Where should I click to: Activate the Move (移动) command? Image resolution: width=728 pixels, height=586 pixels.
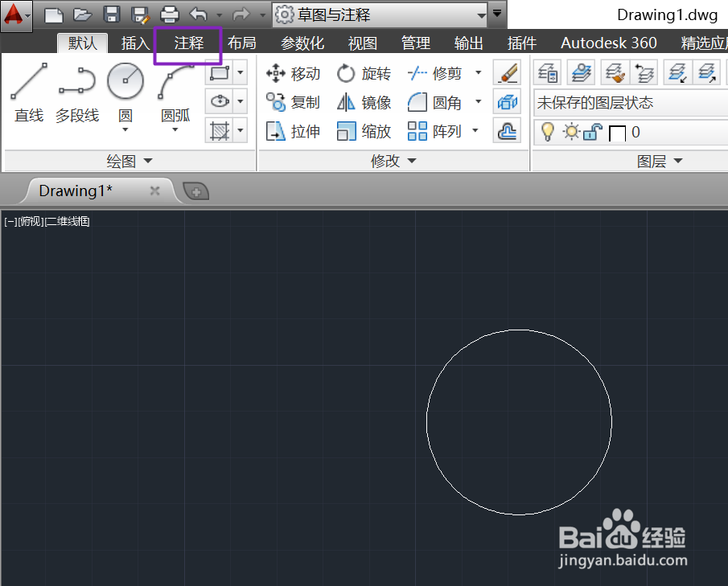(293, 73)
